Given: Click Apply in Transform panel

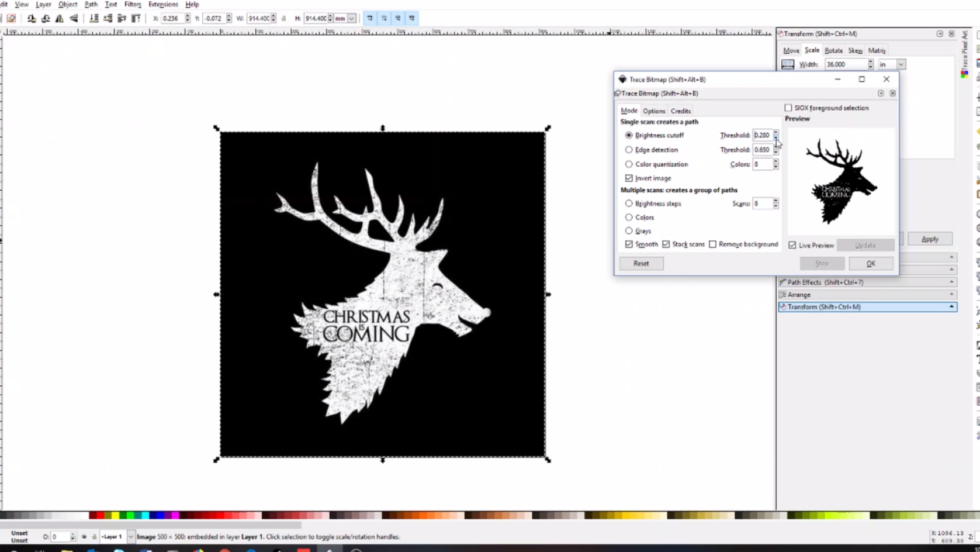Looking at the screenshot, I should (x=930, y=239).
